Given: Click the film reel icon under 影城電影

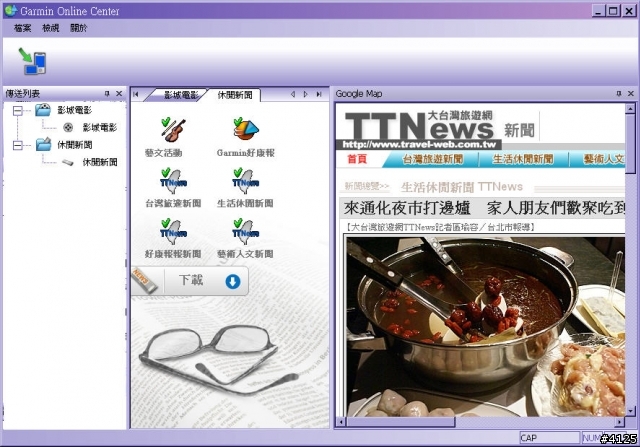Looking at the screenshot, I should coord(68,127).
